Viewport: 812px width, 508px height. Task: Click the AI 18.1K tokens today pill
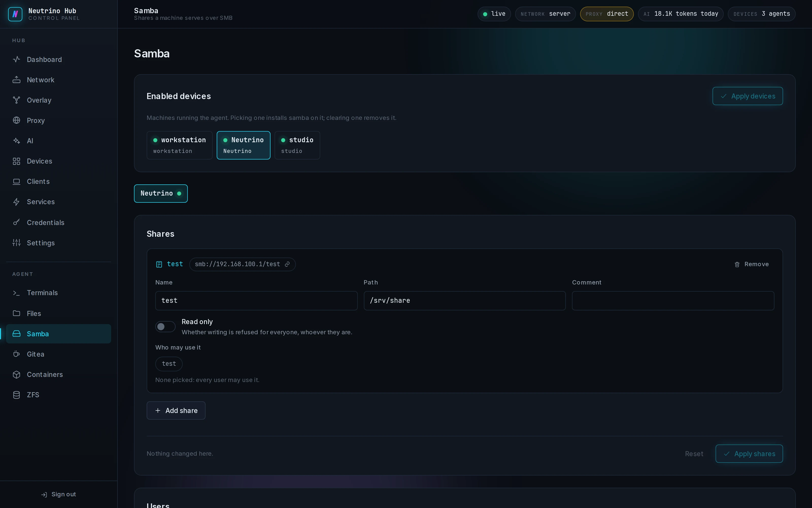click(x=681, y=14)
